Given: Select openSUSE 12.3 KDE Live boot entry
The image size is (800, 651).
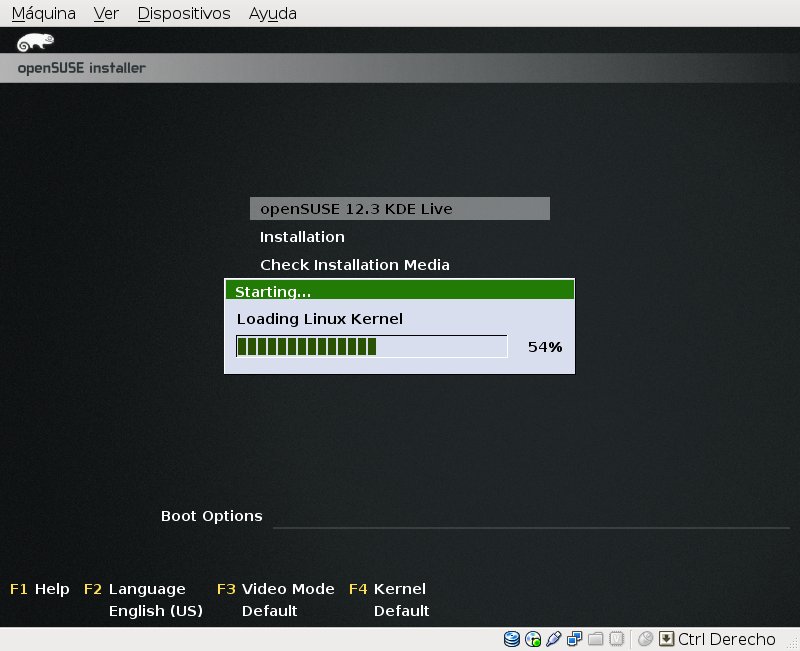Looking at the screenshot, I should [x=400, y=209].
